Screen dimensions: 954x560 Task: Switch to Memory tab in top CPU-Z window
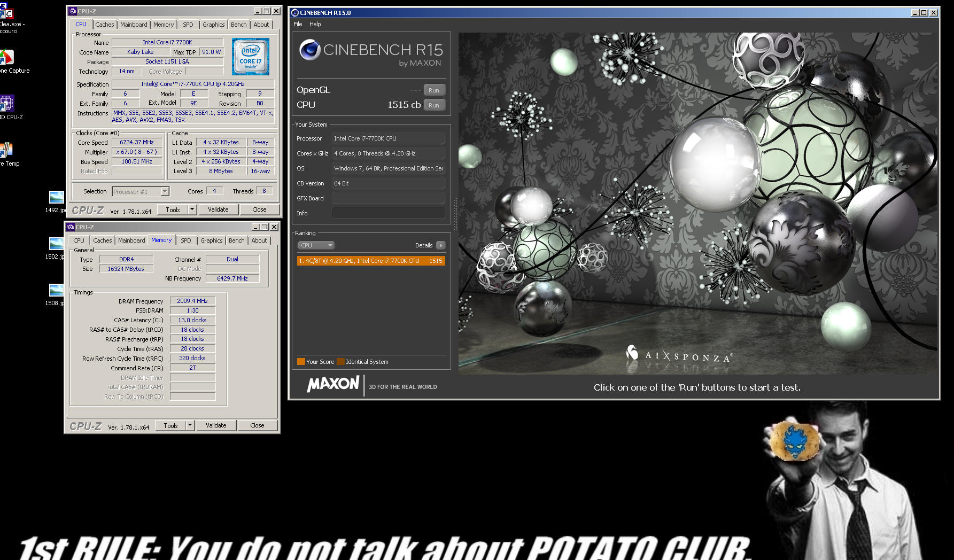click(x=164, y=25)
